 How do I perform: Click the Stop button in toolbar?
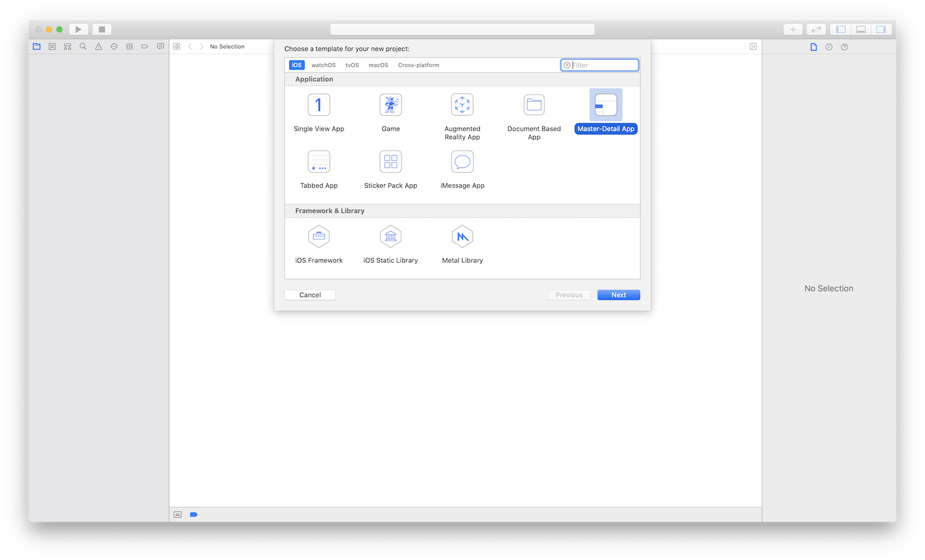point(102,29)
